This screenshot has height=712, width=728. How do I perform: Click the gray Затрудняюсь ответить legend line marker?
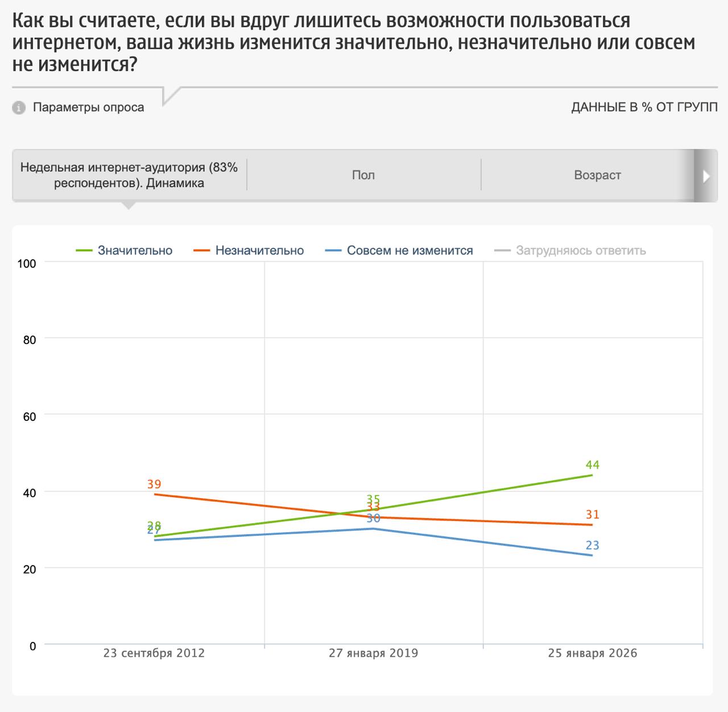[503, 251]
